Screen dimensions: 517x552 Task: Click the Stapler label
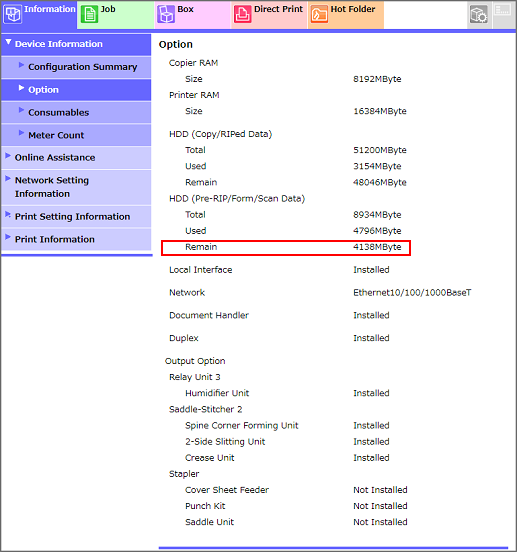tap(184, 474)
